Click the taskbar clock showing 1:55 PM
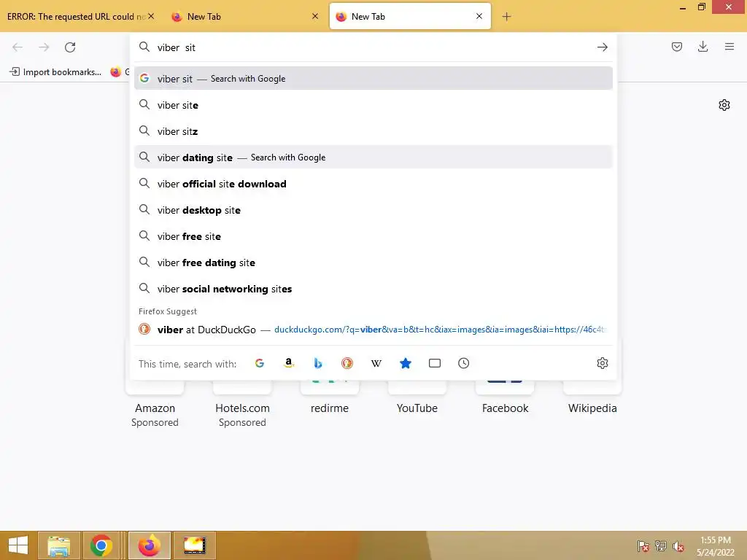This screenshot has width=747, height=560. pyautogui.click(x=716, y=546)
